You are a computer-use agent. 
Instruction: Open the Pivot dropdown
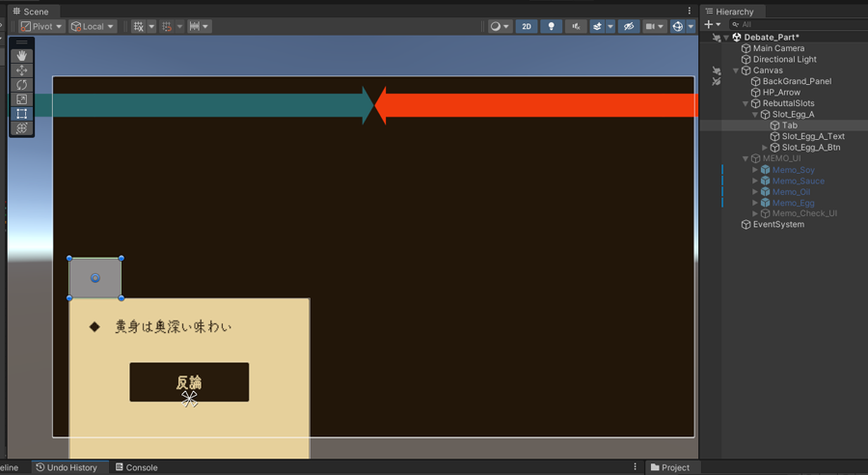coord(41,26)
